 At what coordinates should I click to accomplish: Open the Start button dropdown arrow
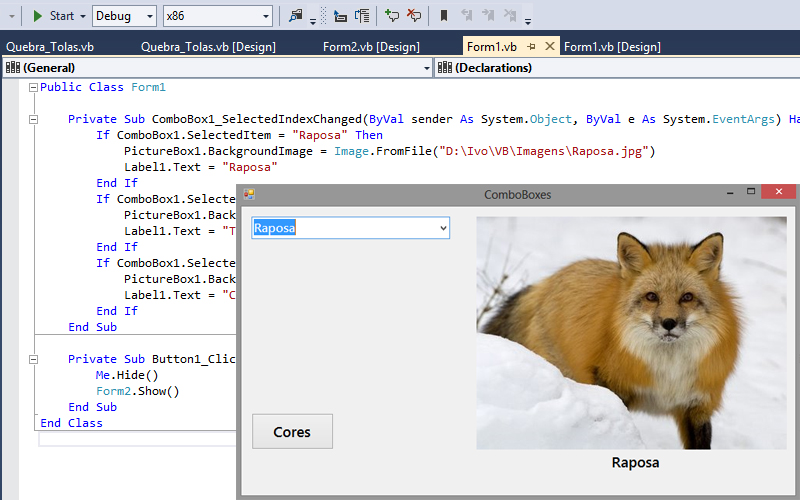(83, 16)
